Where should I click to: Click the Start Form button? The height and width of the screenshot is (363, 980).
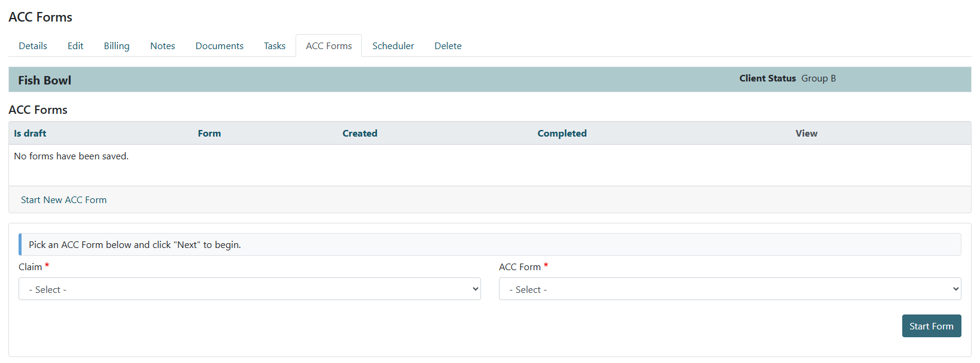(932, 326)
